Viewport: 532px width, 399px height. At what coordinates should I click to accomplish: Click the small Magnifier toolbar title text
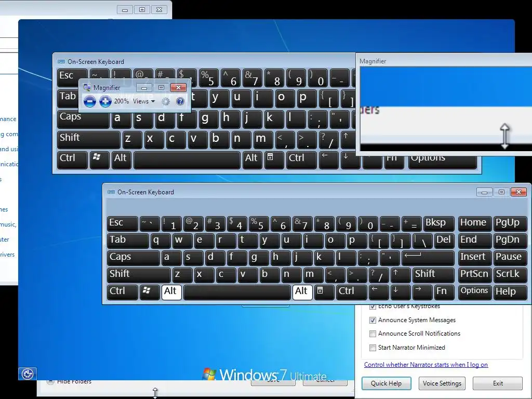point(107,87)
